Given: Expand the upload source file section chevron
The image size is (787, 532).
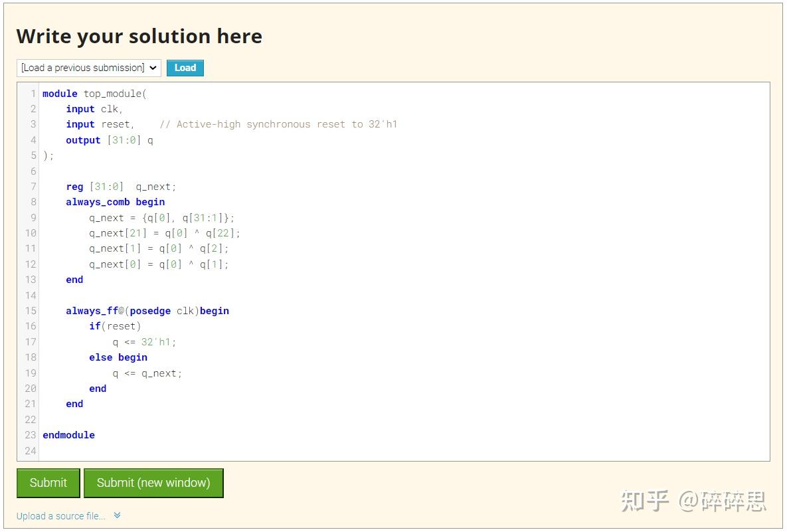Looking at the screenshot, I should 117,515.
